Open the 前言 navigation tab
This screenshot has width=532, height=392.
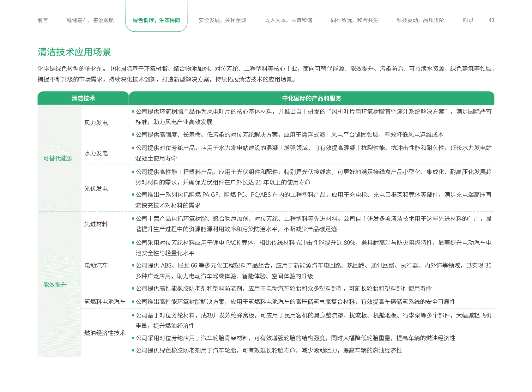tap(43, 20)
